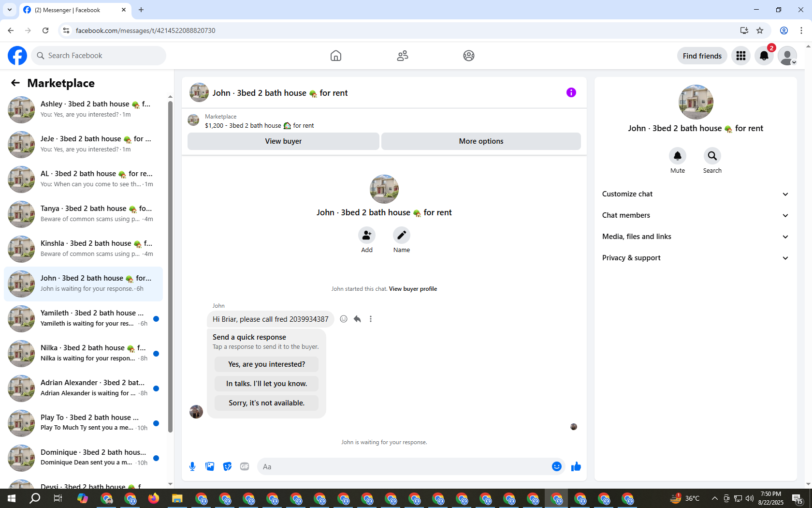Open File Explorer from taskbar
Image resolution: width=812 pixels, height=508 pixels.
pyautogui.click(x=177, y=498)
